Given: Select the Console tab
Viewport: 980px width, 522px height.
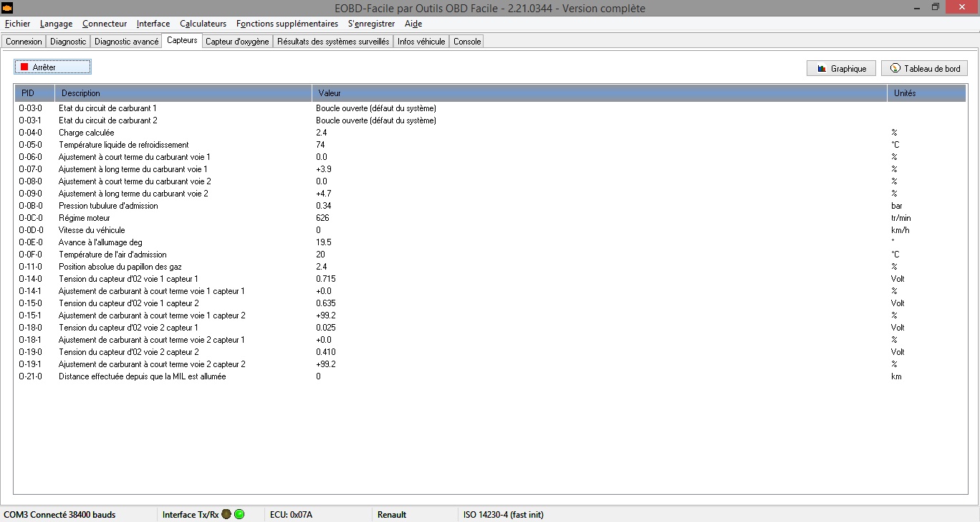Looking at the screenshot, I should 467,42.
